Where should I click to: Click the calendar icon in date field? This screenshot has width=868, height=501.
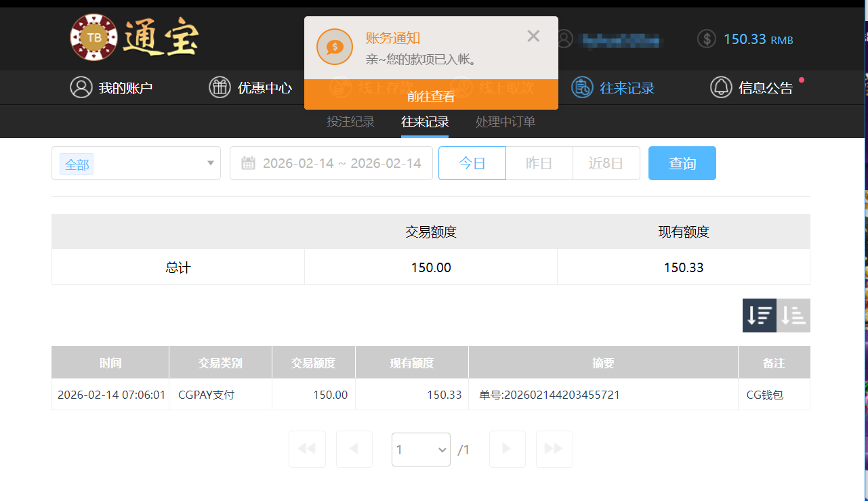pos(248,163)
